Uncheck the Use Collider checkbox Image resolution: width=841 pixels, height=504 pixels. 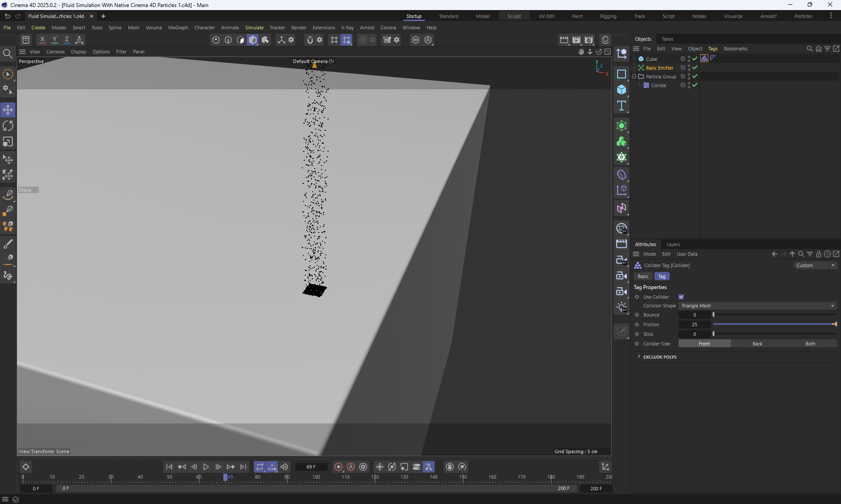[681, 297]
